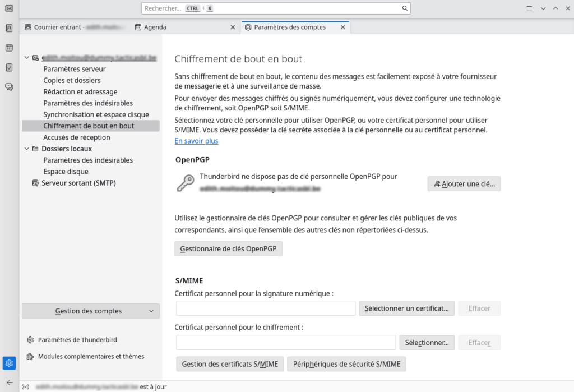This screenshot has height=392, width=574.
Task: Click the signature certificate text field
Action: [x=266, y=308]
